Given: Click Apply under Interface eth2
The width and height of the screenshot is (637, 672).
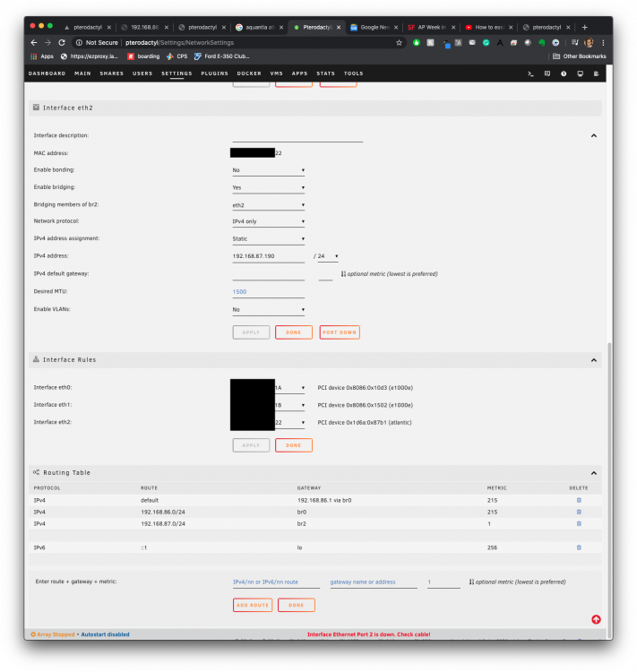Looking at the screenshot, I should 251,332.
